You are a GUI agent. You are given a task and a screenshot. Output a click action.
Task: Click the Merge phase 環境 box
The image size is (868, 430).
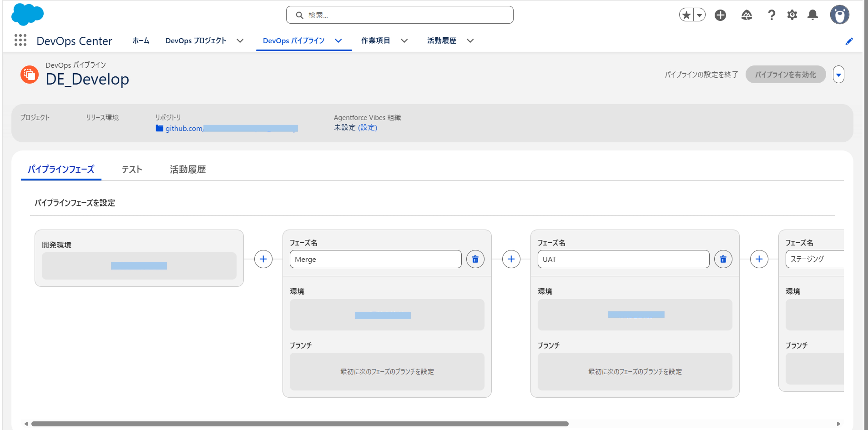click(387, 315)
